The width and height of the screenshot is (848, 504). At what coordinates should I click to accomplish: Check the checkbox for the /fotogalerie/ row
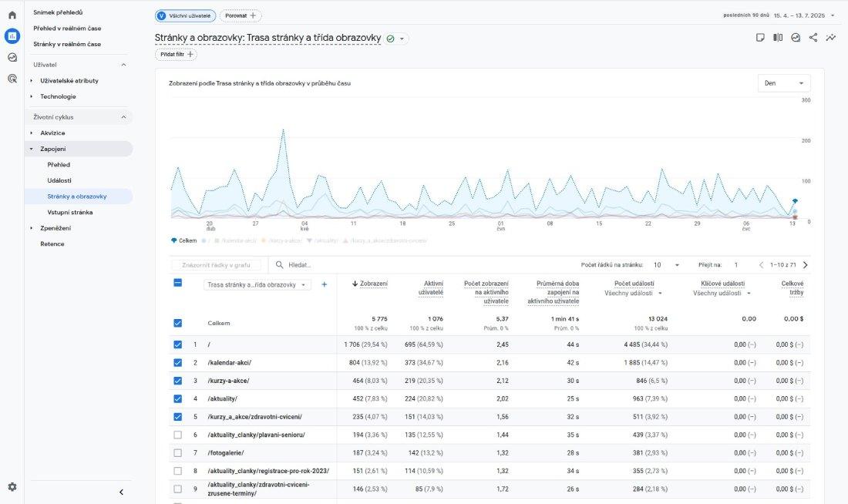pyautogui.click(x=178, y=452)
